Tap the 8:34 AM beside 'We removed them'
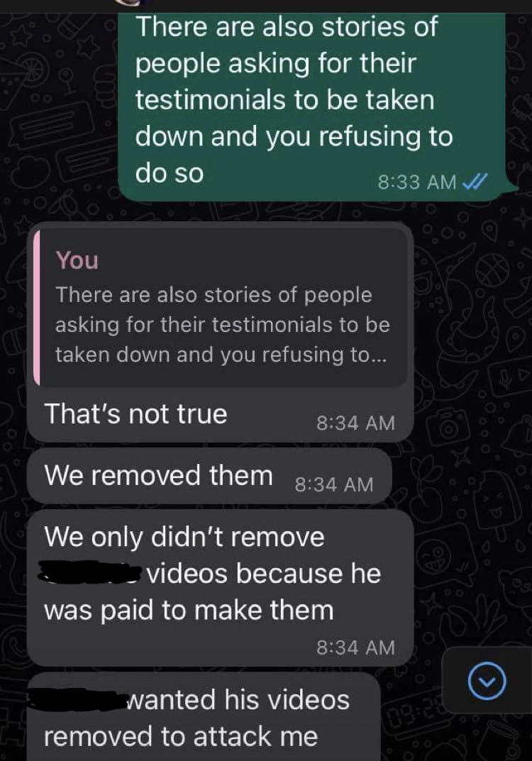Screen dimensions: 532x761 pyautogui.click(x=334, y=484)
